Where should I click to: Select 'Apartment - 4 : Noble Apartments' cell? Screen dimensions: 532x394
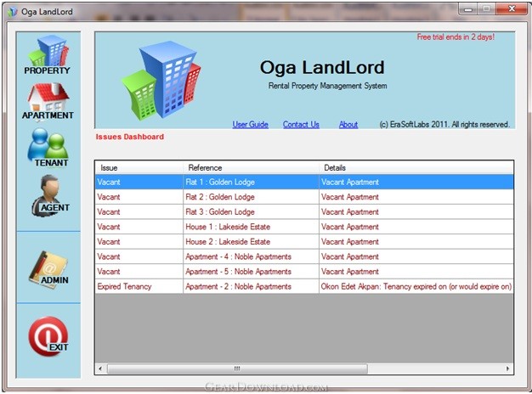[251, 256]
